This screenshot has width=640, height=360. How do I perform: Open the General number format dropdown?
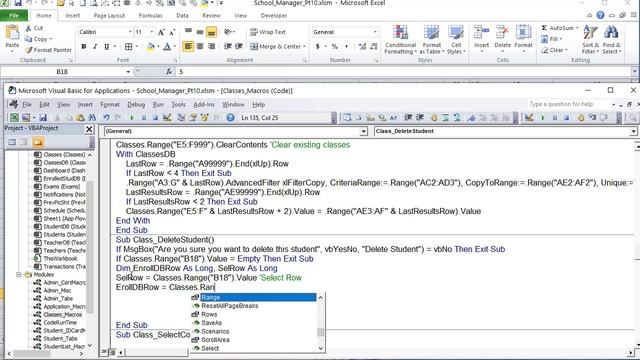[x=375, y=32]
